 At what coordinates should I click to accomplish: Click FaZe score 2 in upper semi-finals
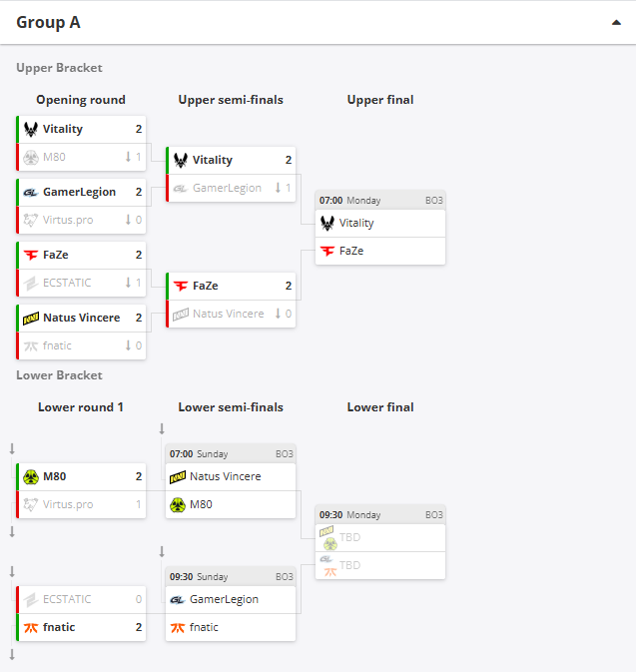(x=289, y=286)
